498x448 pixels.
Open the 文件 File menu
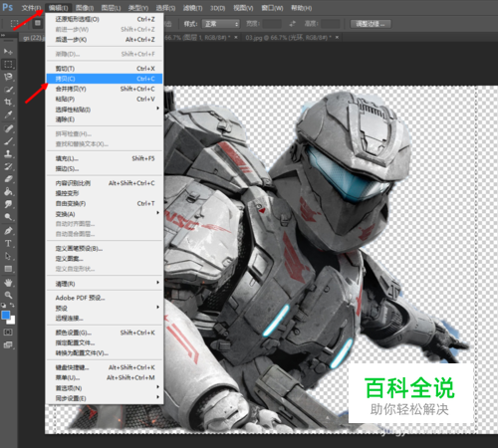click(x=32, y=8)
